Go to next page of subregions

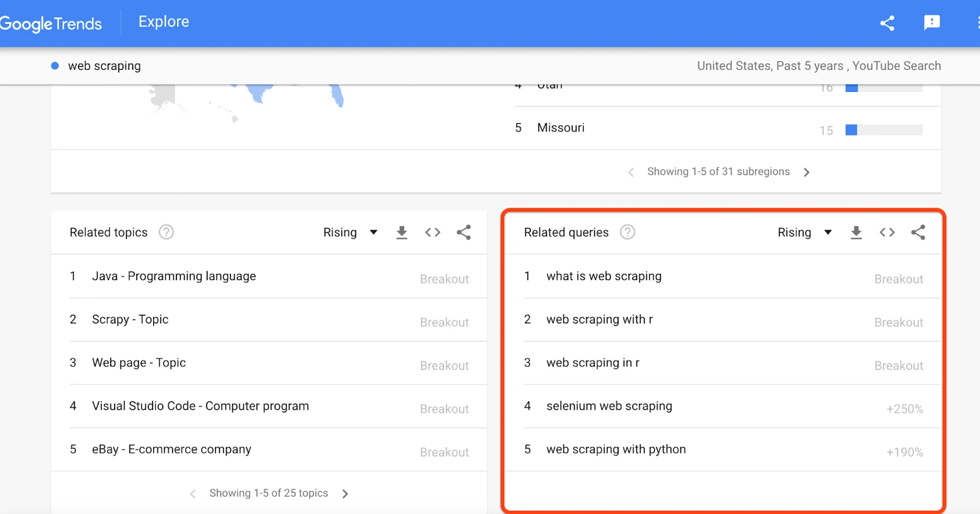[x=807, y=172]
